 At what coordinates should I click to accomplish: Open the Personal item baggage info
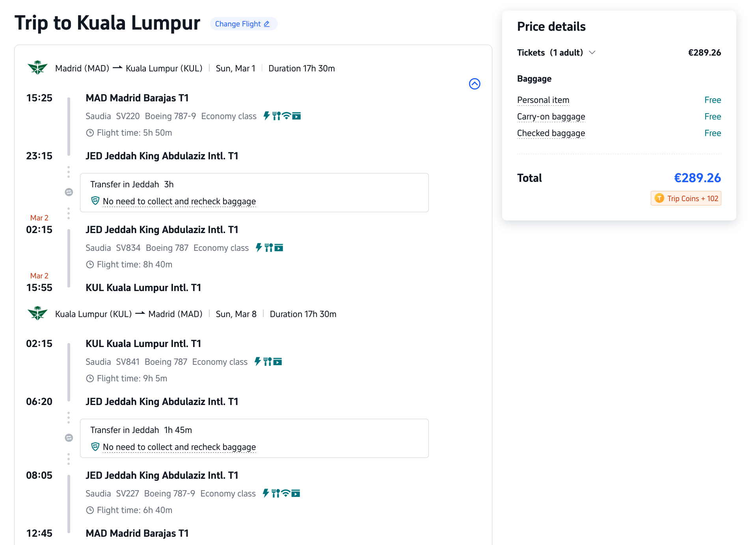click(543, 100)
